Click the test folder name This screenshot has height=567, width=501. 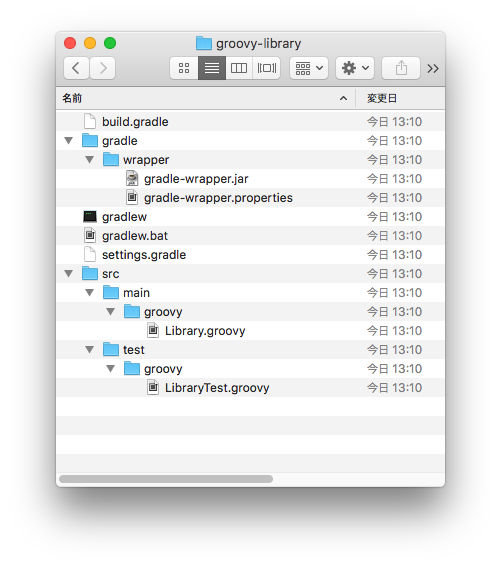click(x=133, y=350)
